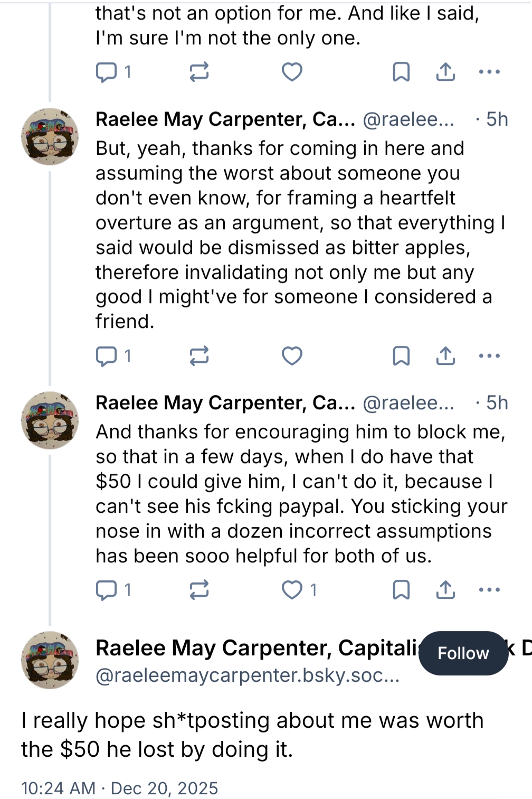
Task: Repost the post mentioning "fcking paypal"
Action: click(199, 589)
